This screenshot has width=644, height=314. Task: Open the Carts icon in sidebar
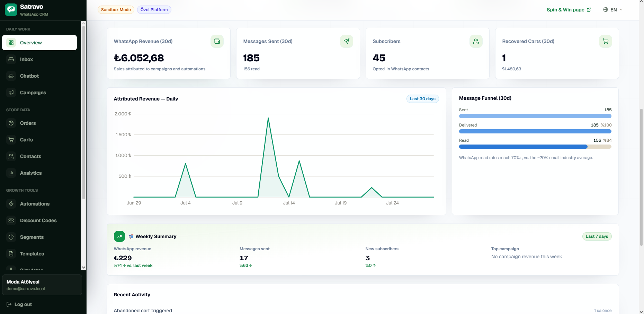[x=11, y=140]
